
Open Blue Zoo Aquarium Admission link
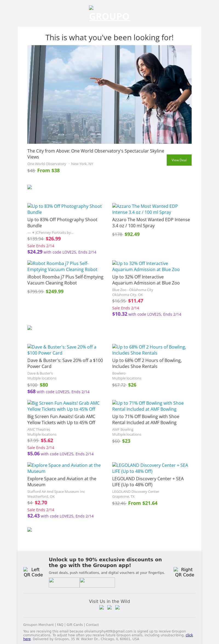click(x=146, y=266)
